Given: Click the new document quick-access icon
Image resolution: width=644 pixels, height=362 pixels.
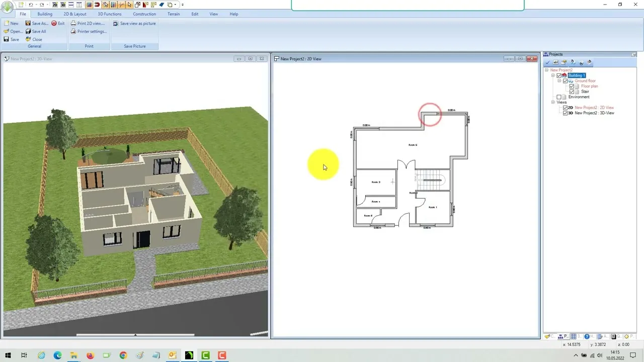Looking at the screenshot, I should click(21, 5).
